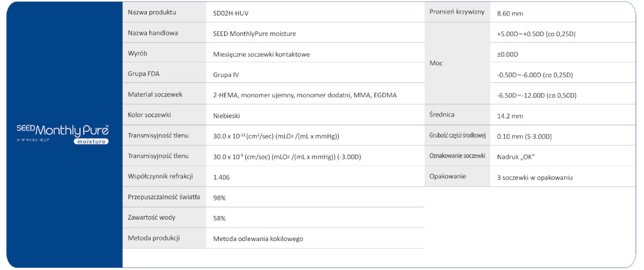Select 'SEED MonthlyPure moisture' trade name value

(x=254, y=34)
